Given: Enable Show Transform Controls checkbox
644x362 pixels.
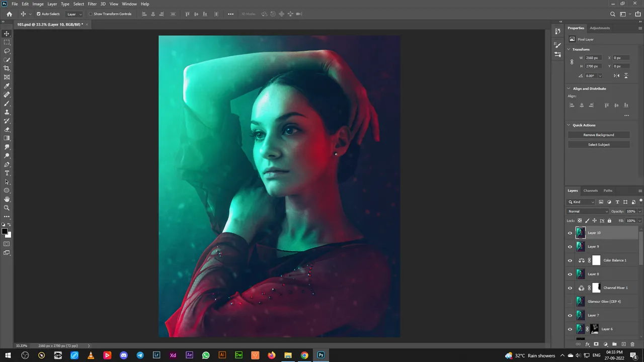Looking at the screenshot, I should pos(91,14).
